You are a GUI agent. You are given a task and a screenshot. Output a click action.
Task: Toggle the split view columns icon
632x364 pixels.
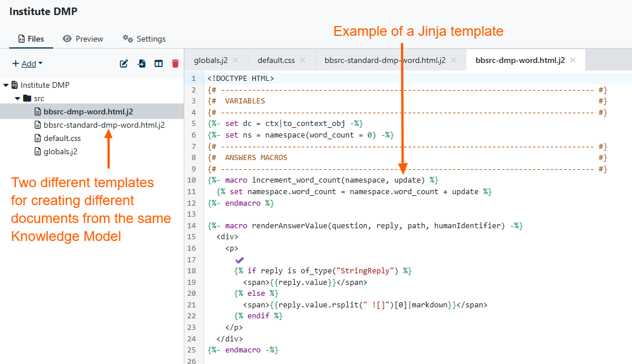pos(158,64)
